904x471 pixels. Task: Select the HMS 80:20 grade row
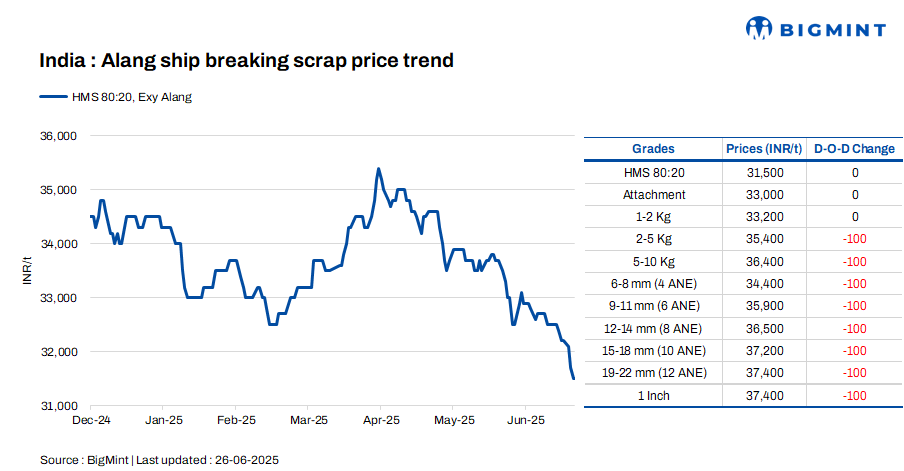point(654,173)
